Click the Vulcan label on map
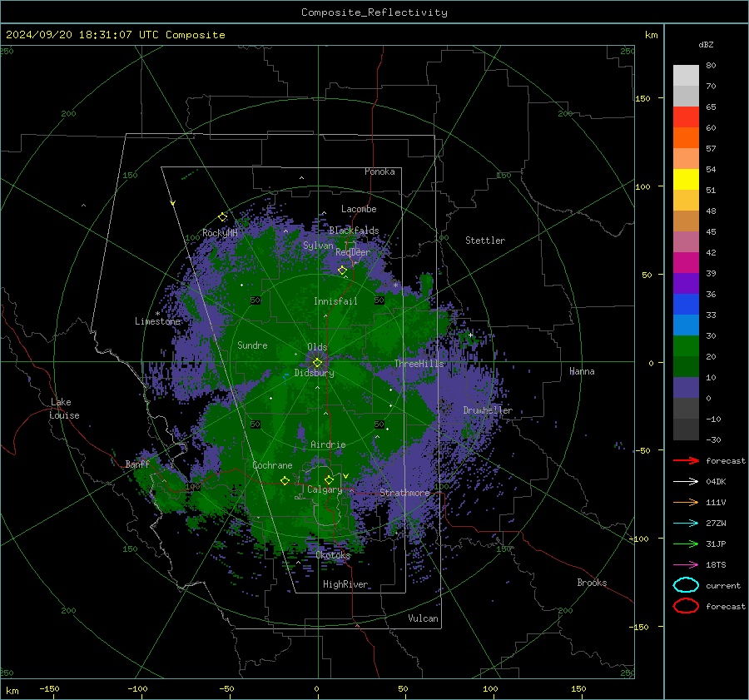 click(x=424, y=618)
